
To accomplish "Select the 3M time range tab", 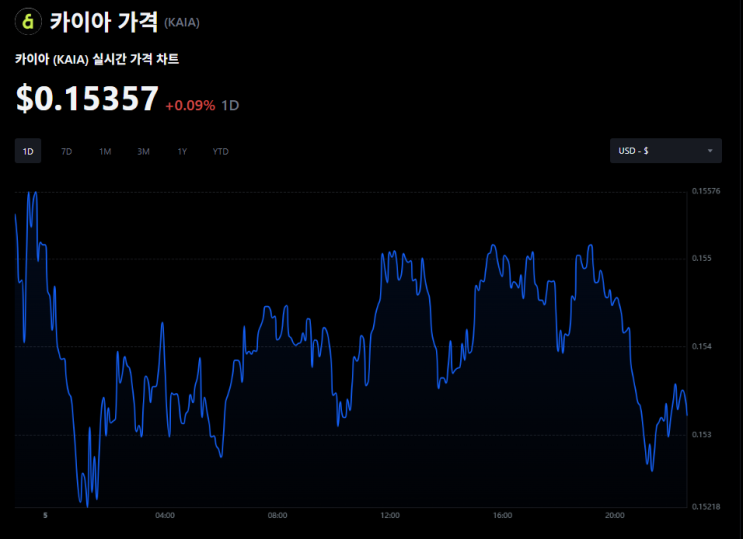I will [143, 151].
